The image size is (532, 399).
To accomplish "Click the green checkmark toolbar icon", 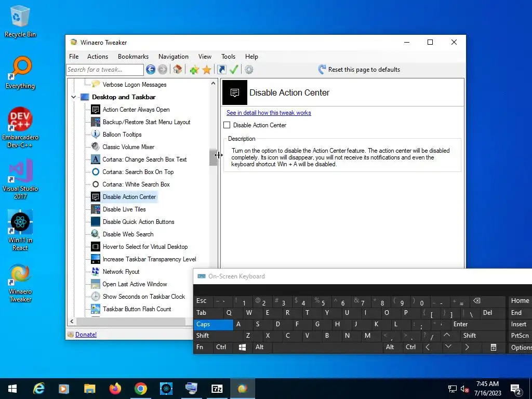I will [x=234, y=70].
